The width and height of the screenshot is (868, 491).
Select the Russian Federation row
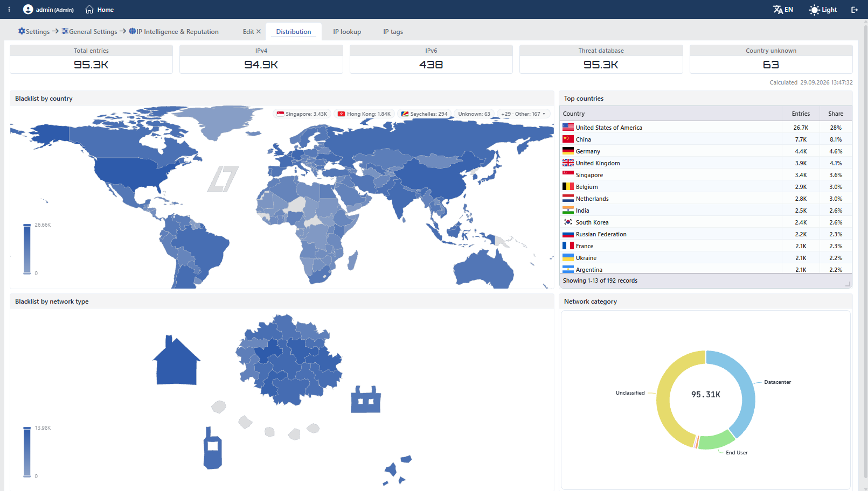[x=706, y=234]
